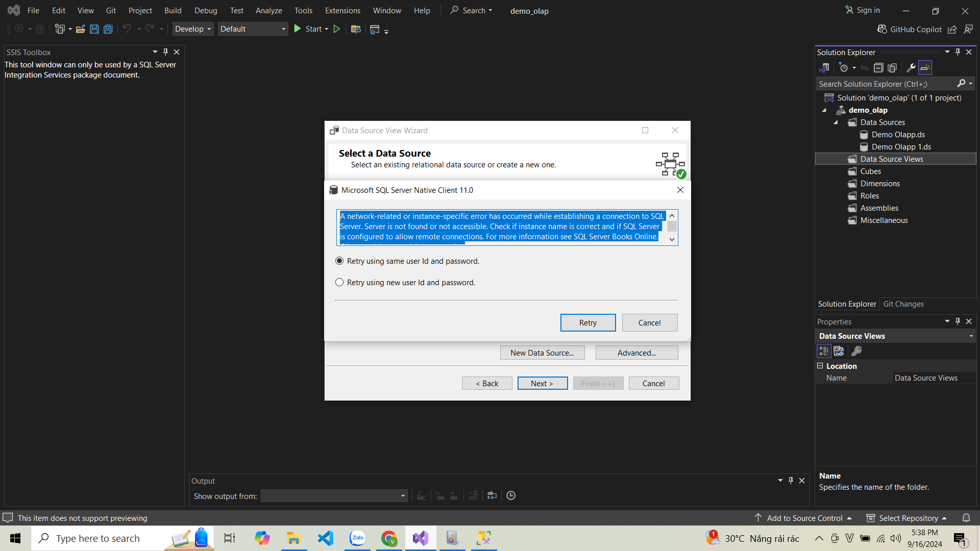Pin the SSIS Toolbox panel
This screenshot has width=980, height=551.
click(165, 52)
